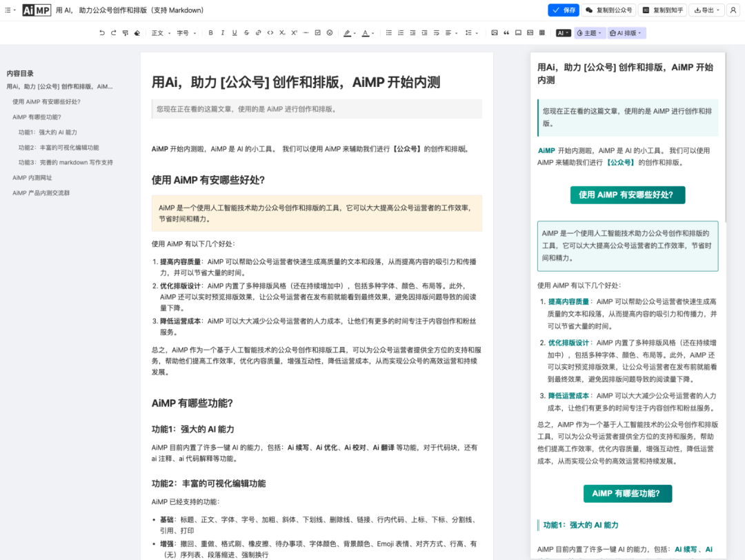Open the user account icon
The image size is (745, 560).
click(733, 10)
